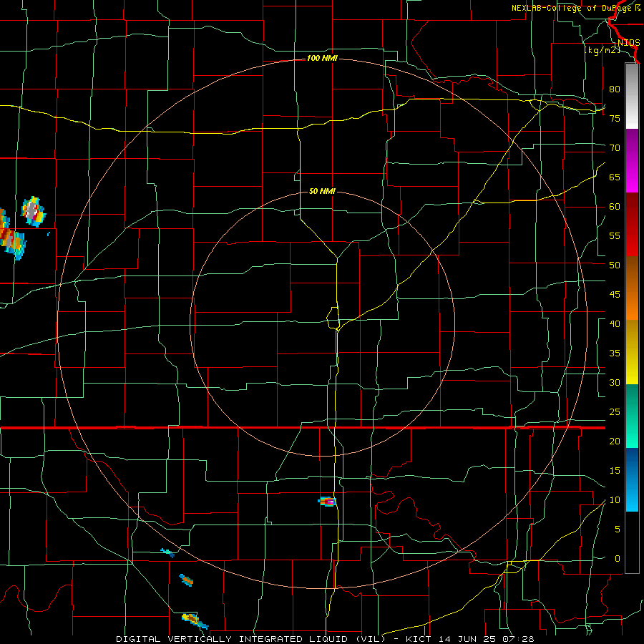Click the [kg/m2] units label
644x644 pixels.
602,50
